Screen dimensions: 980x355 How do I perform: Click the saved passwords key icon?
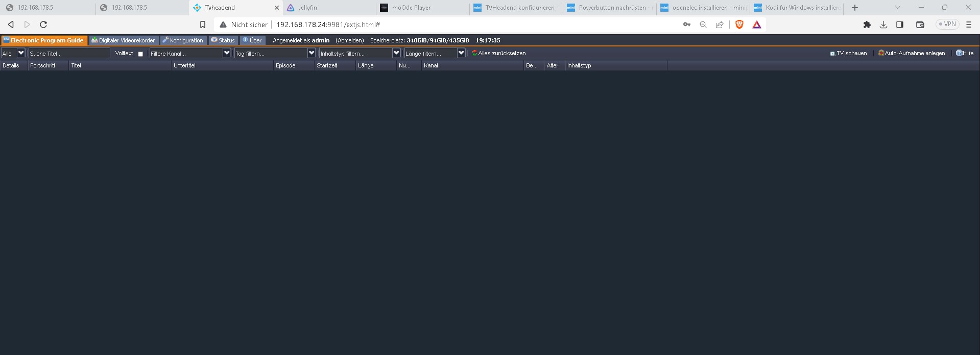[686, 25]
